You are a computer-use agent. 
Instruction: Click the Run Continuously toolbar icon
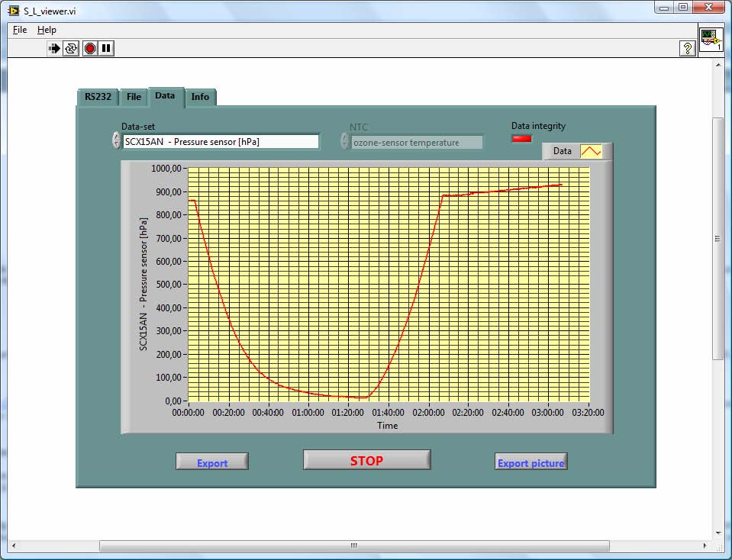pyautogui.click(x=71, y=48)
